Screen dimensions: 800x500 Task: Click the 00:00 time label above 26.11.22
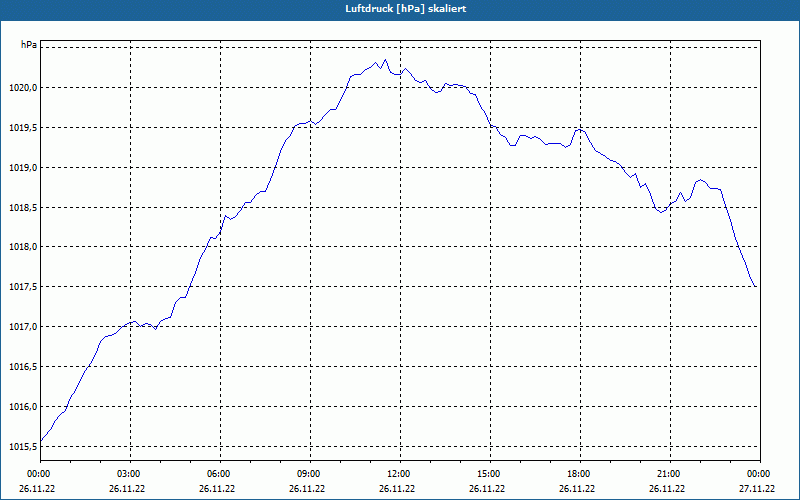(37, 474)
